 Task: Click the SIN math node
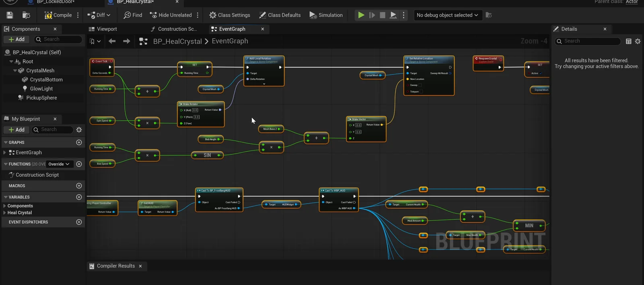[x=207, y=155]
